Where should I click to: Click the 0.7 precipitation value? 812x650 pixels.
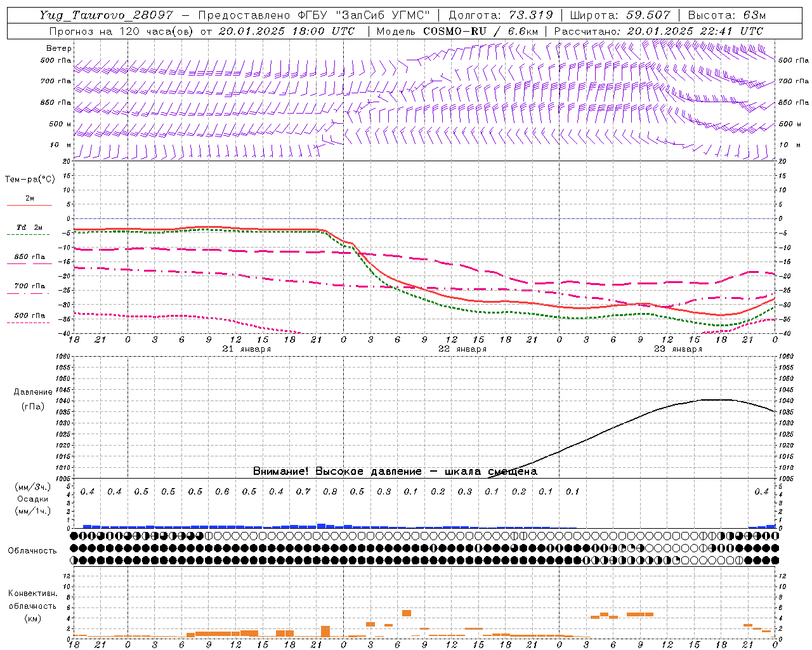pos(303,492)
